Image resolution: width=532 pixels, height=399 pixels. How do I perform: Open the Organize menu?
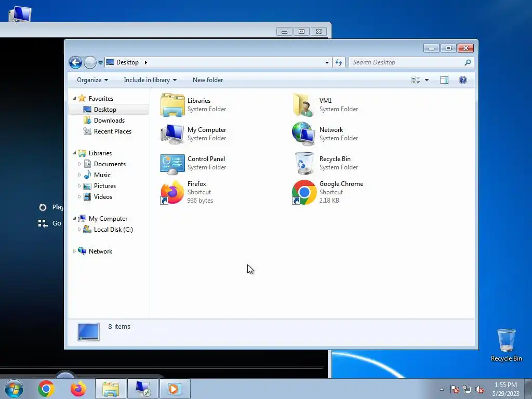92,80
